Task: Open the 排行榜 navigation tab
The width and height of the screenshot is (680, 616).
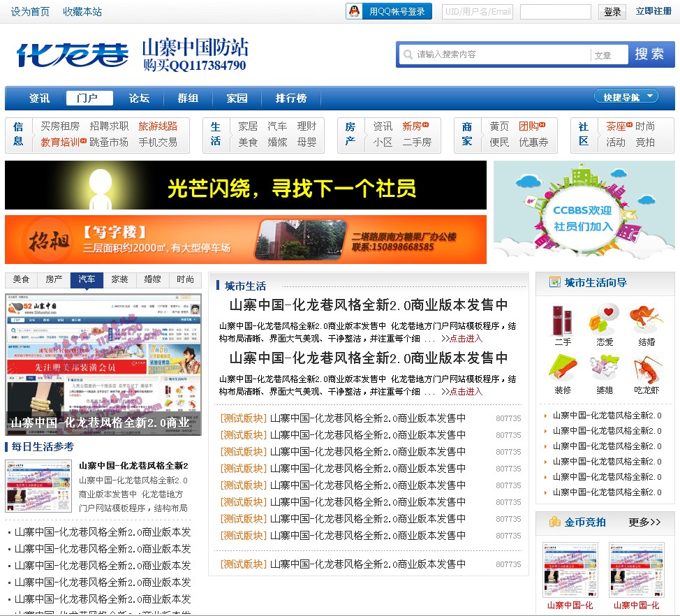Action: point(291,98)
